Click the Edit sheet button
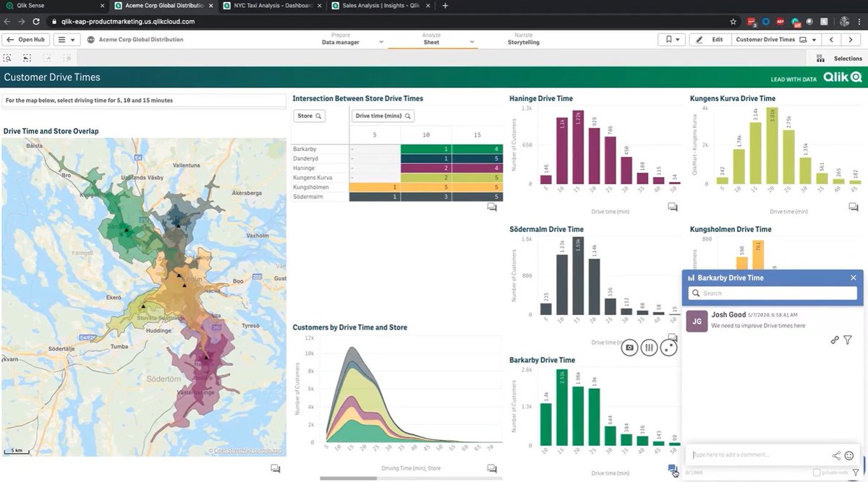Screen dimensions: 868x482 click(709, 40)
